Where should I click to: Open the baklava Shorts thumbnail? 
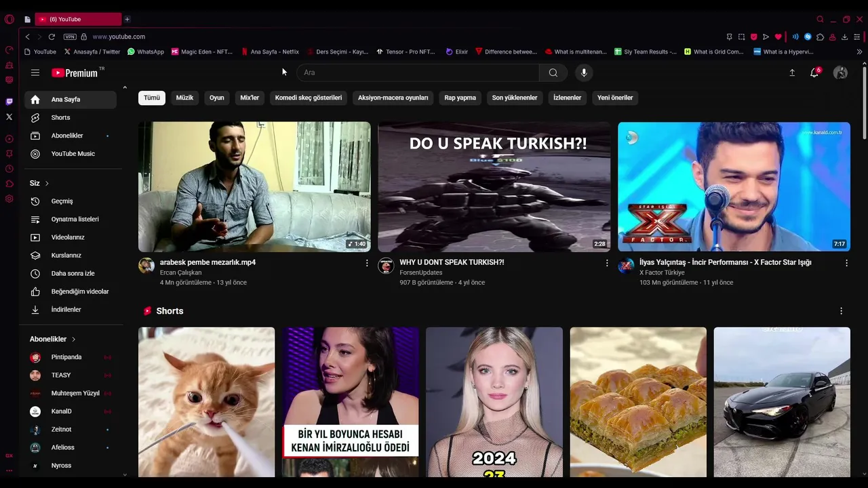click(x=638, y=403)
